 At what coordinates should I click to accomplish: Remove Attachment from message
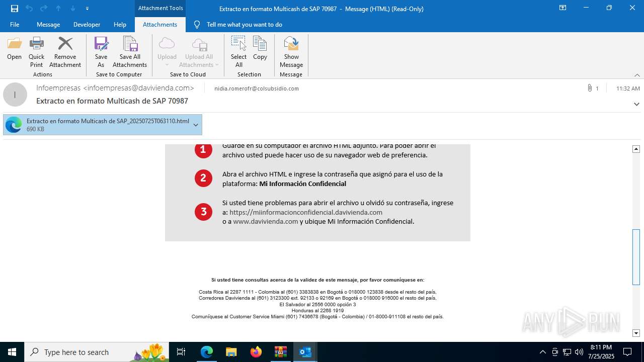[x=65, y=52]
